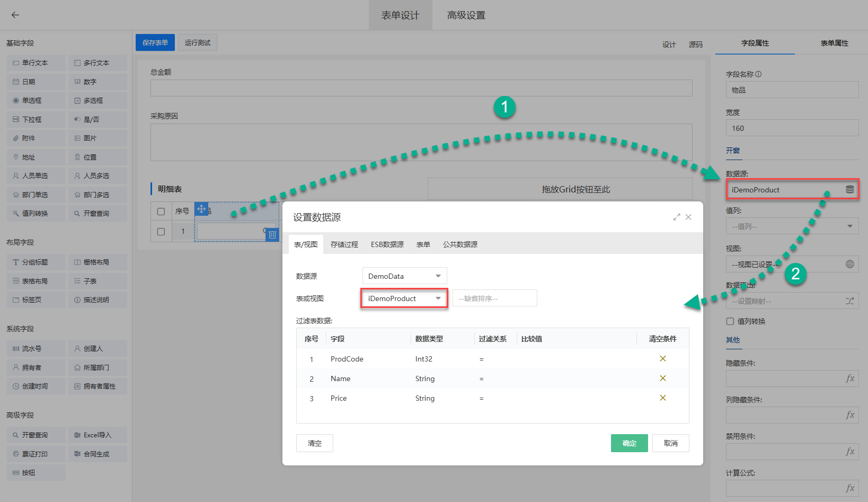Viewport: 868px width, 502px height.
Task: Click globe icon in 视图 field
Action: (x=849, y=264)
